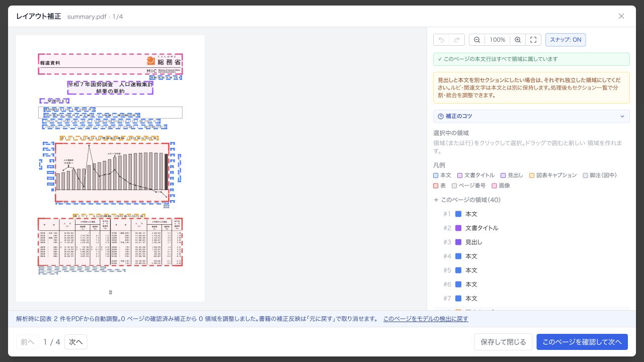This screenshot has width=644, height=362.
Task: Select region #7 本文 in list
Action: click(531, 298)
